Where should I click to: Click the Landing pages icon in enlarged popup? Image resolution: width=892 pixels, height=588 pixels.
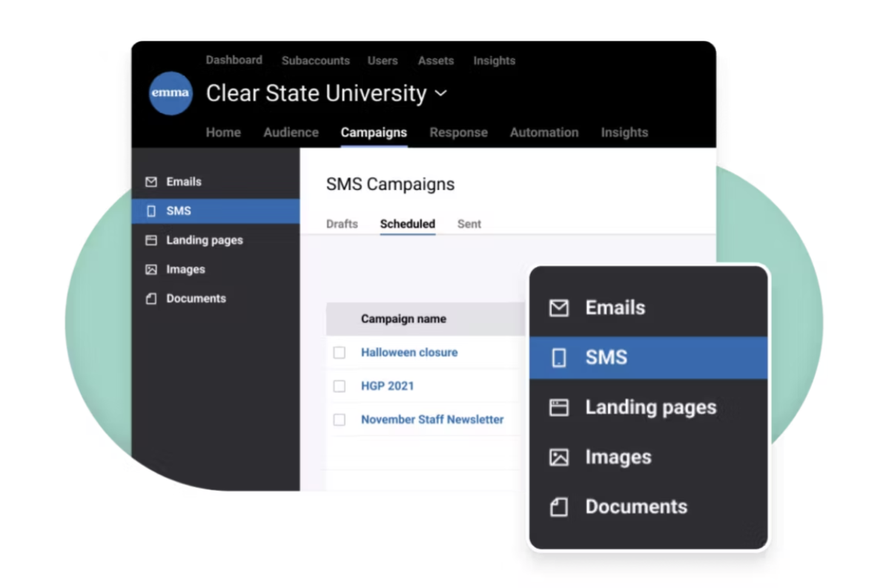pos(559,407)
